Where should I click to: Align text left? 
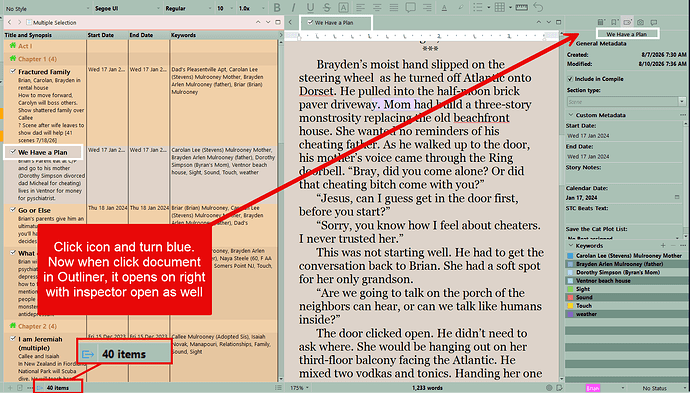[x=360, y=7]
